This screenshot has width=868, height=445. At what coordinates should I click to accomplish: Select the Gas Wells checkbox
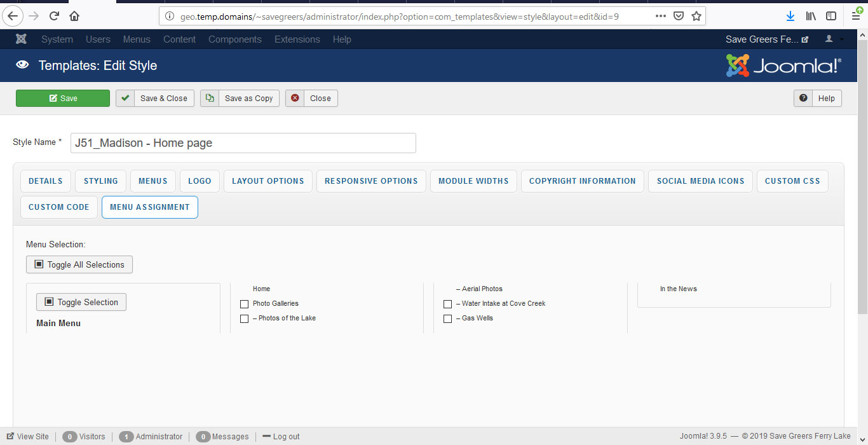[x=448, y=318]
